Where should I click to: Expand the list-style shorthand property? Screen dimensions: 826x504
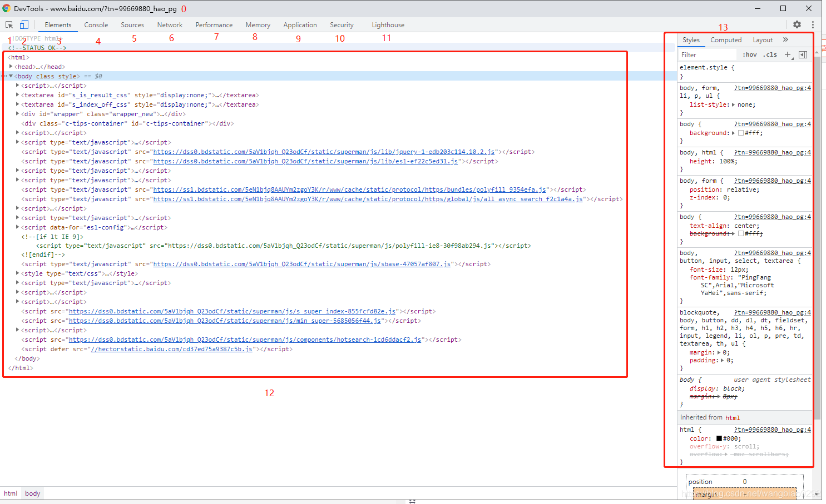pos(733,104)
